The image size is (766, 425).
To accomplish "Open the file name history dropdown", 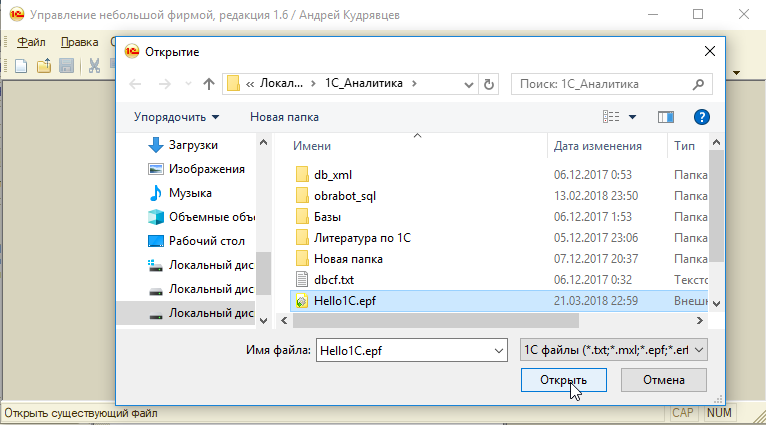I will click(498, 350).
